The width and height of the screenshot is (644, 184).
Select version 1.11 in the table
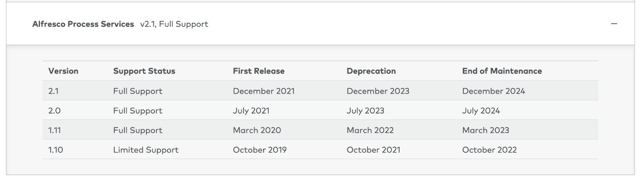[55, 130]
